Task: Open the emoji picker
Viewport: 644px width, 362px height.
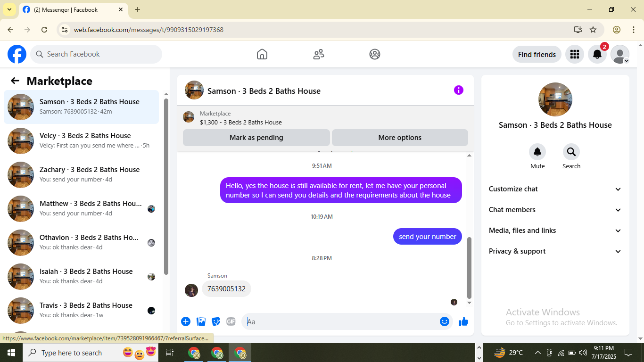Action: (x=445, y=321)
